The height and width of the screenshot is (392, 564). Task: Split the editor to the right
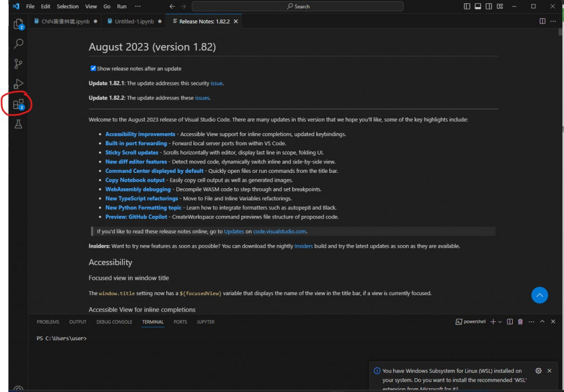pos(543,21)
